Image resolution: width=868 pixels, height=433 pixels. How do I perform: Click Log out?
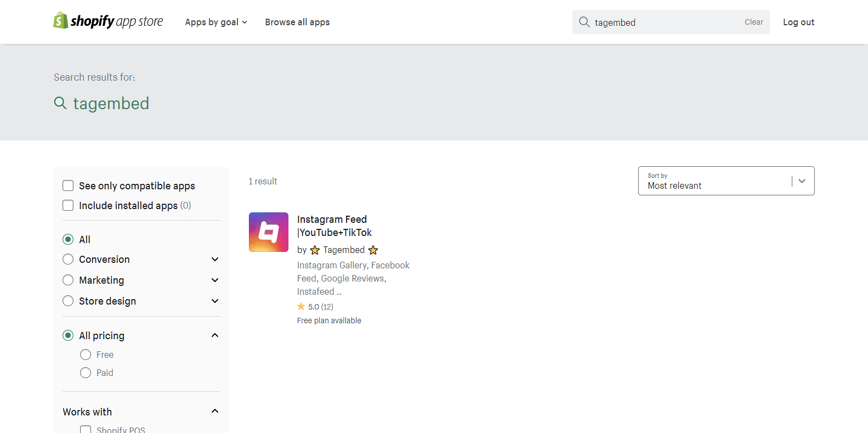point(798,22)
